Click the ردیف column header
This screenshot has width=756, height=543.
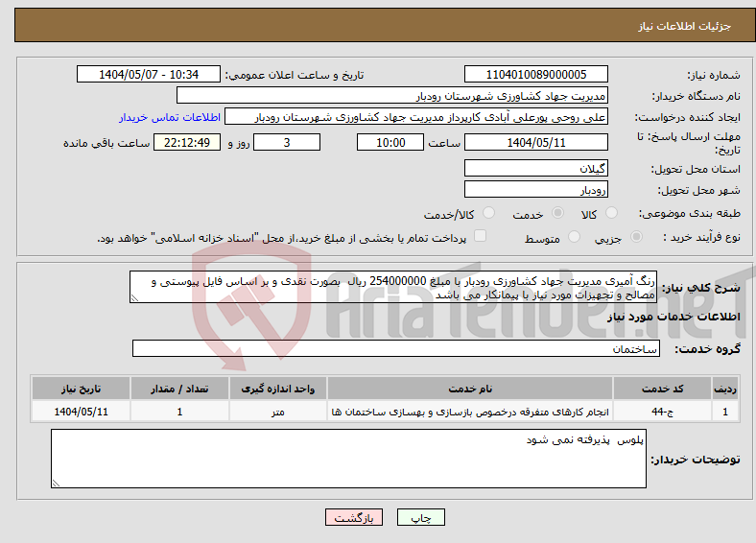pyautogui.click(x=725, y=389)
